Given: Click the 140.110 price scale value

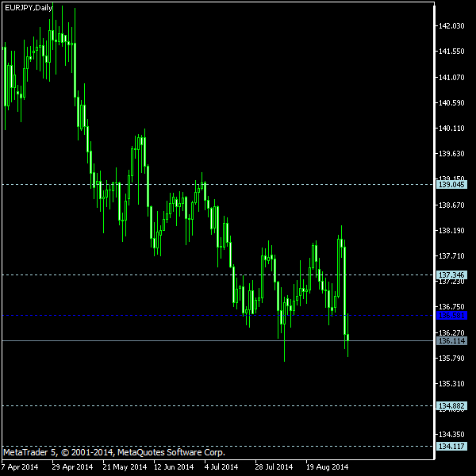Looking at the screenshot, I should [x=451, y=129].
